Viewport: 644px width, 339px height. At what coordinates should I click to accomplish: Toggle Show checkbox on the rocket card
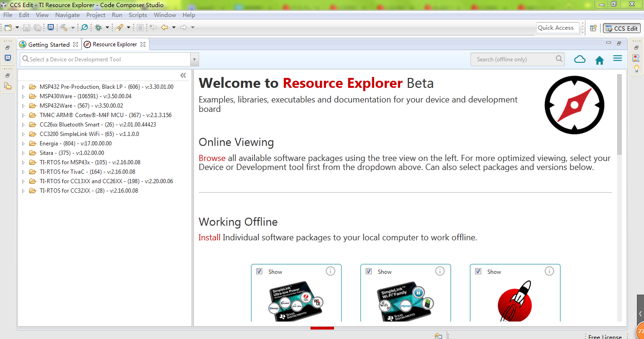[x=478, y=271]
